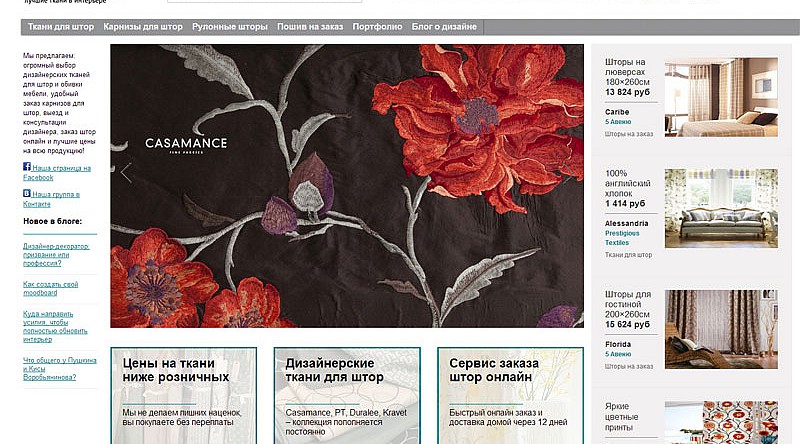The width and height of the screenshot is (800, 444).
Task: Select "Карнизы для штор" in navigation bar
Action: (145, 27)
